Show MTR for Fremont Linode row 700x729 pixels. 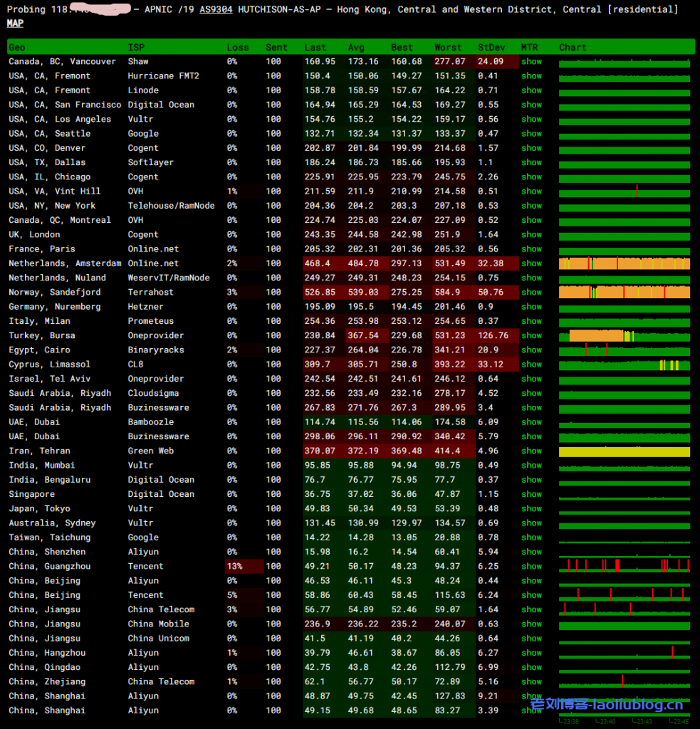pyautogui.click(x=531, y=90)
